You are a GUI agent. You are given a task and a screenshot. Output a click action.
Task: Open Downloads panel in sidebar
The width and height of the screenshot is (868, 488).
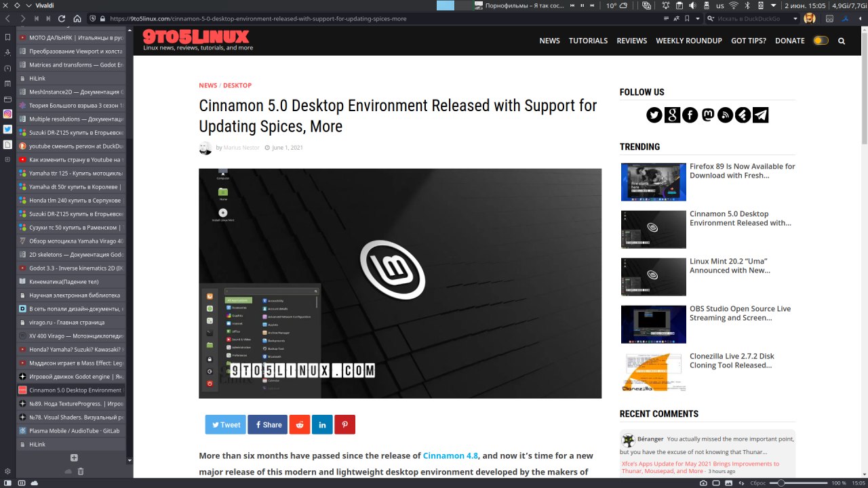[7, 53]
